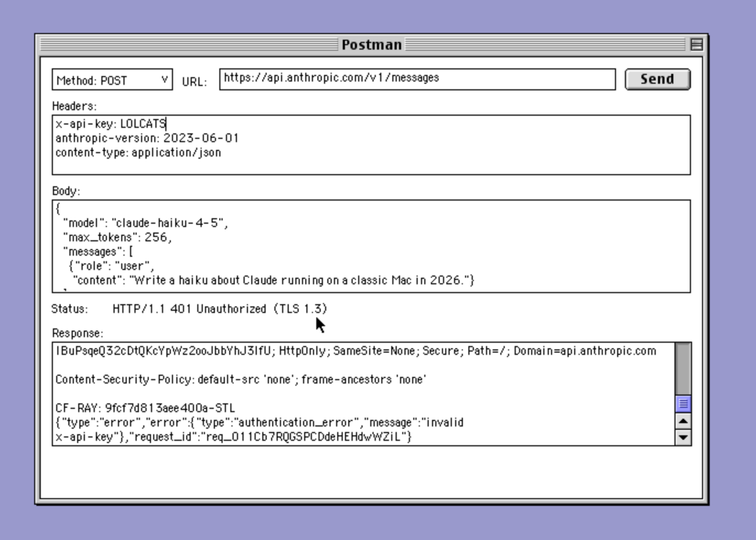Click the Postman window title bar
Image resolution: width=756 pixels, height=540 pixels.
click(371, 45)
